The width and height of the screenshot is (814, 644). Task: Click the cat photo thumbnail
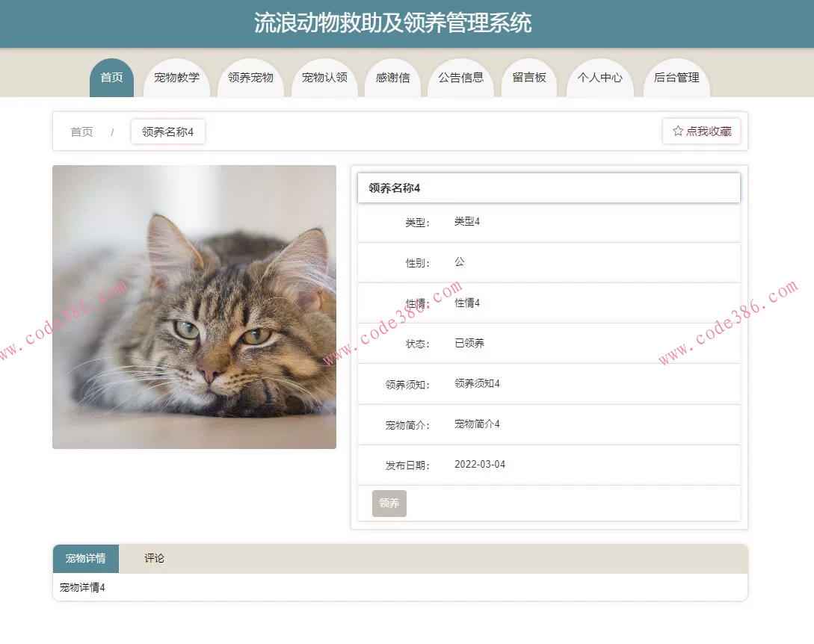pos(194,307)
